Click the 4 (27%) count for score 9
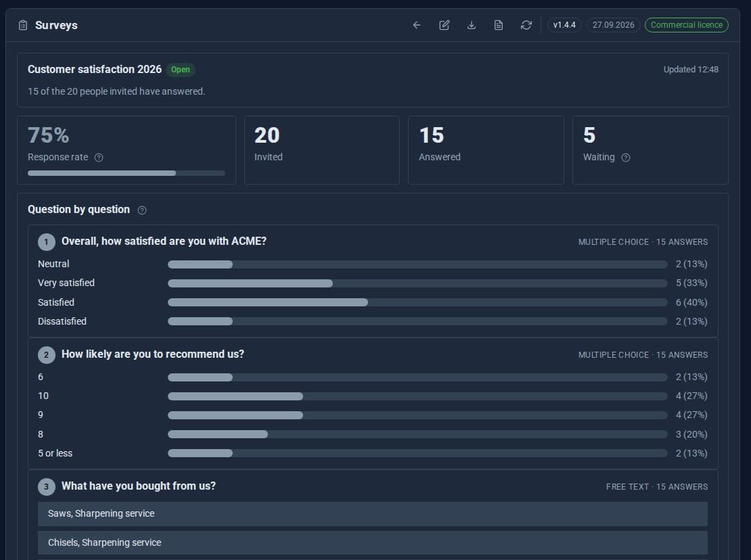The image size is (751, 560). click(691, 415)
